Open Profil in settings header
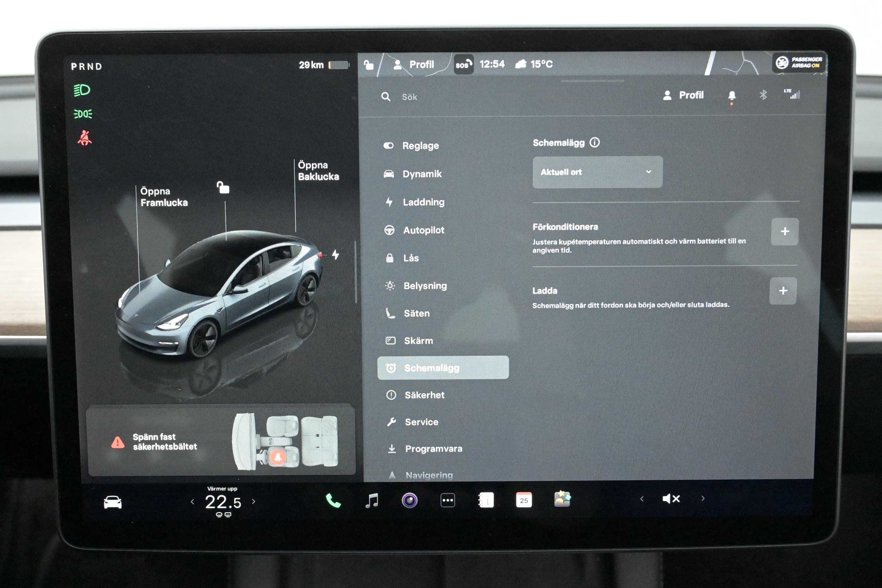The image size is (882, 588). click(x=683, y=95)
